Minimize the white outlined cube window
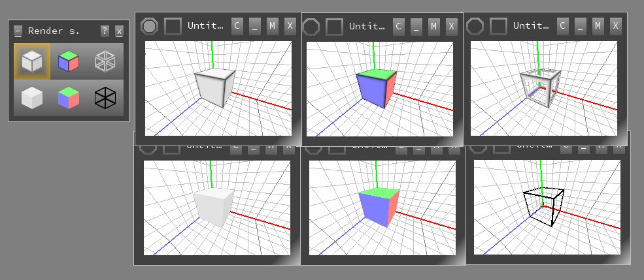The width and height of the screenshot is (644, 280). (x=254, y=26)
